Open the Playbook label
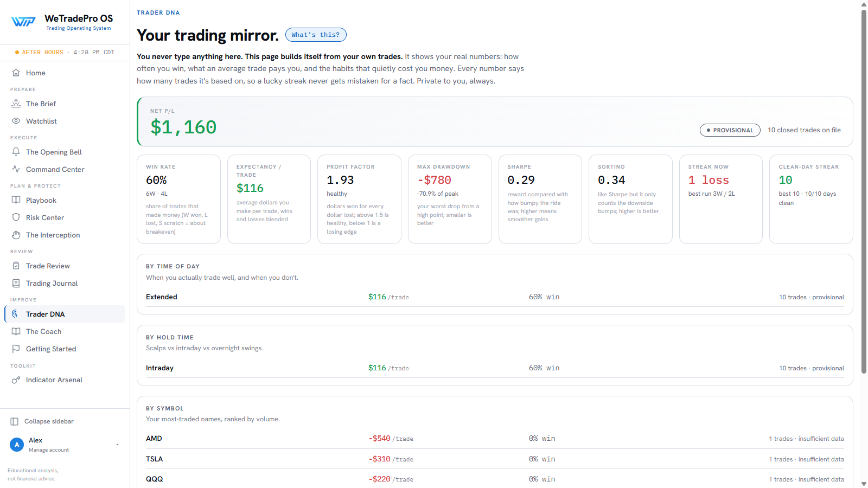This screenshot has height=488, width=868. [41, 200]
